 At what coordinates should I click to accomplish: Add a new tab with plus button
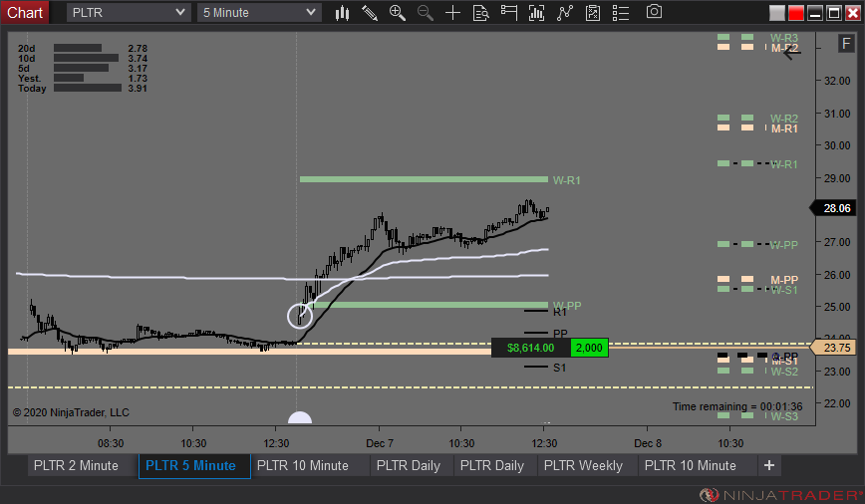pyautogui.click(x=769, y=465)
